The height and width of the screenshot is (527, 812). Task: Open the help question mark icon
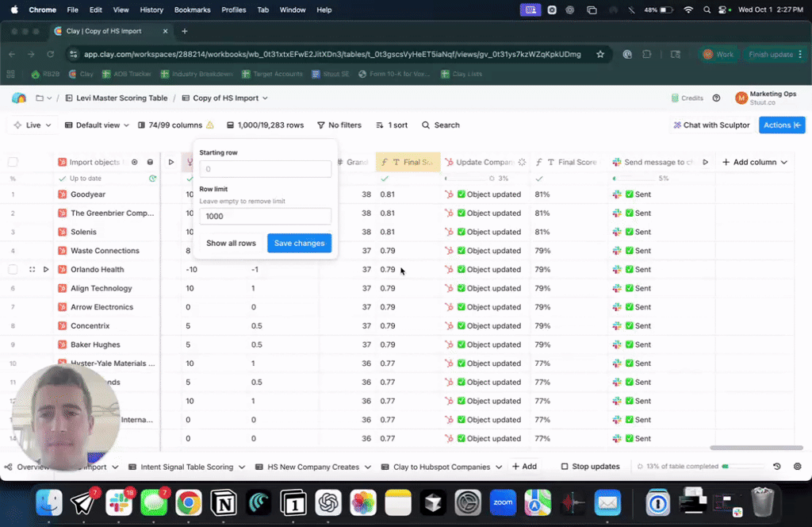point(716,98)
